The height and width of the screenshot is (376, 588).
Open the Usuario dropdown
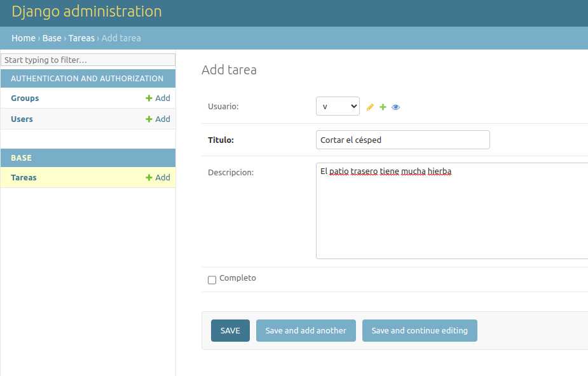point(338,107)
